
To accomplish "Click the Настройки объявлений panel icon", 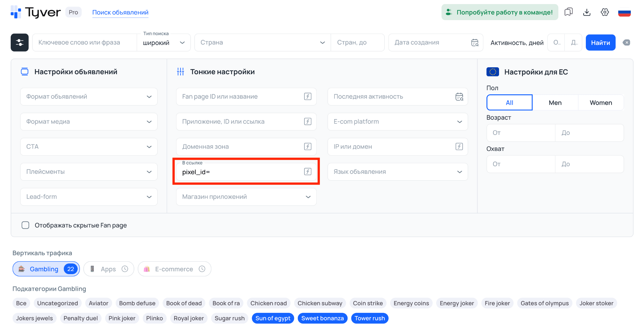I will (x=25, y=72).
